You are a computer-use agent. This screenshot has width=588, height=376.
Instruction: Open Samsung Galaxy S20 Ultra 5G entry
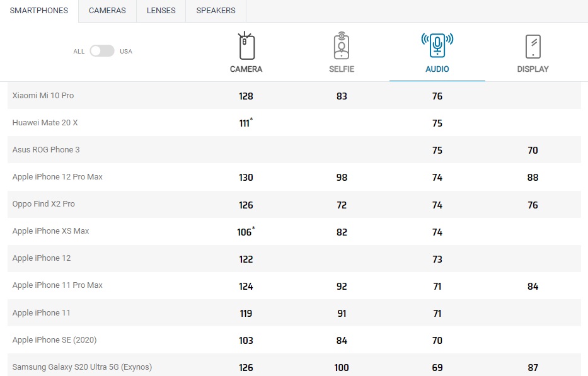pos(82,367)
